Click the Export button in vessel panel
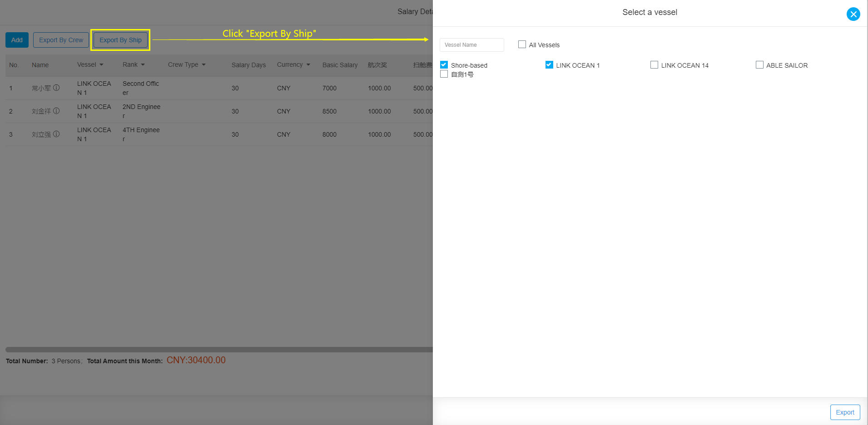Image resolution: width=868 pixels, height=425 pixels. pos(845,412)
